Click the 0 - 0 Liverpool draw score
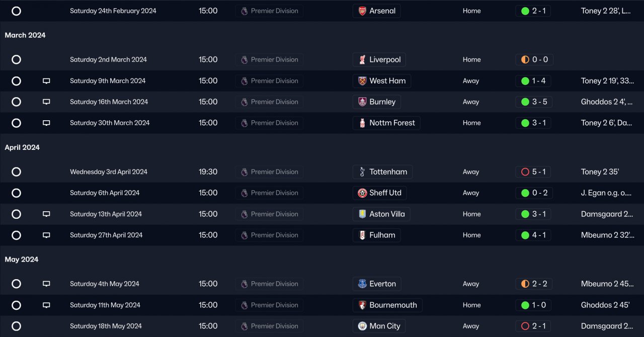 click(534, 60)
